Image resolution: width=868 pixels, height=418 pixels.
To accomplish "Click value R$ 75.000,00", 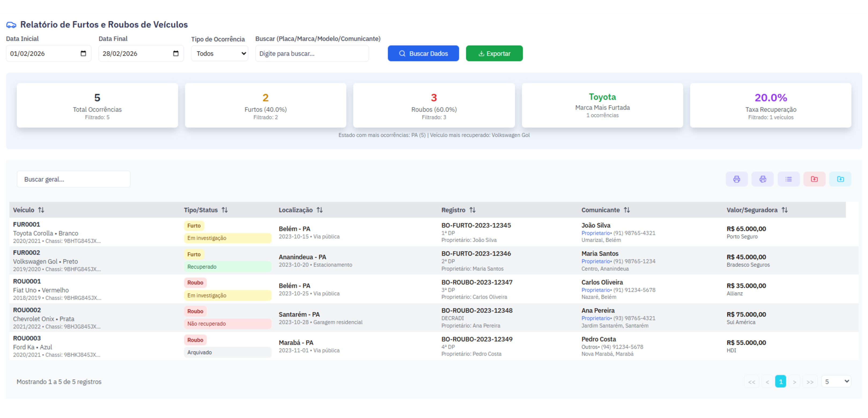I will pos(746,314).
